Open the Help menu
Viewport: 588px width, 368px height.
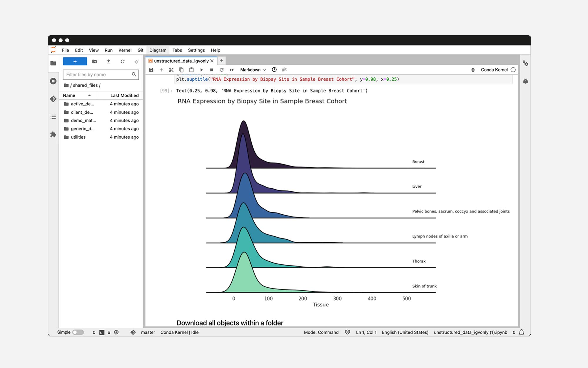tap(216, 50)
